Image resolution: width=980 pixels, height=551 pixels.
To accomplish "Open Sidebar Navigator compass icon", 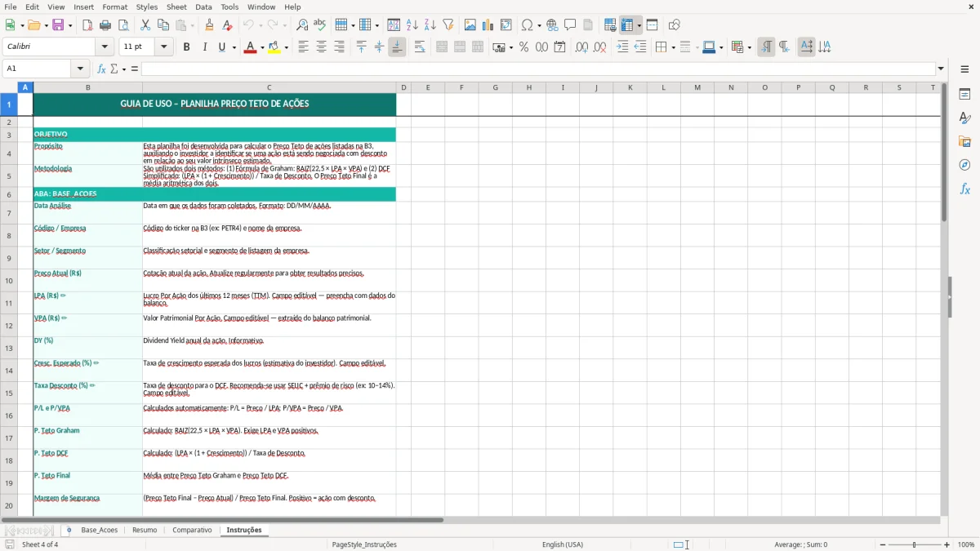I will pyautogui.click(x=964, y=165).
